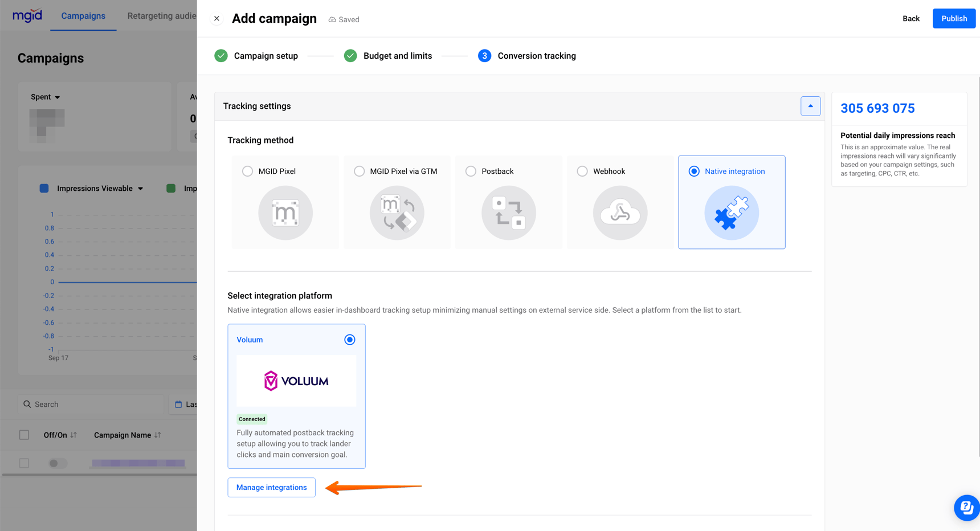The height and width of the screenshot is (531, 980).
Task: Click the Voluum platform logo
Action: click(296, 381)
